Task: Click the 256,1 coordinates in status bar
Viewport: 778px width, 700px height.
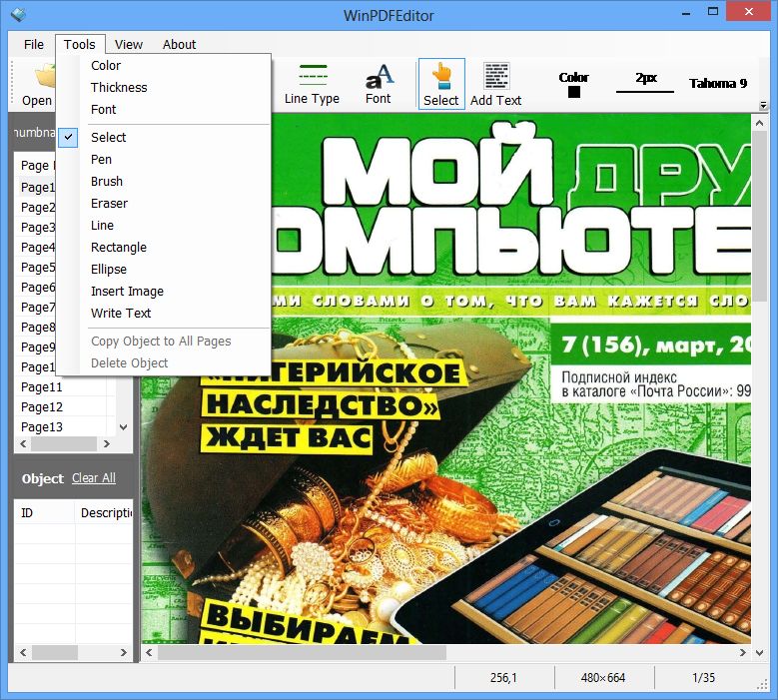Action: coord(503,677)
